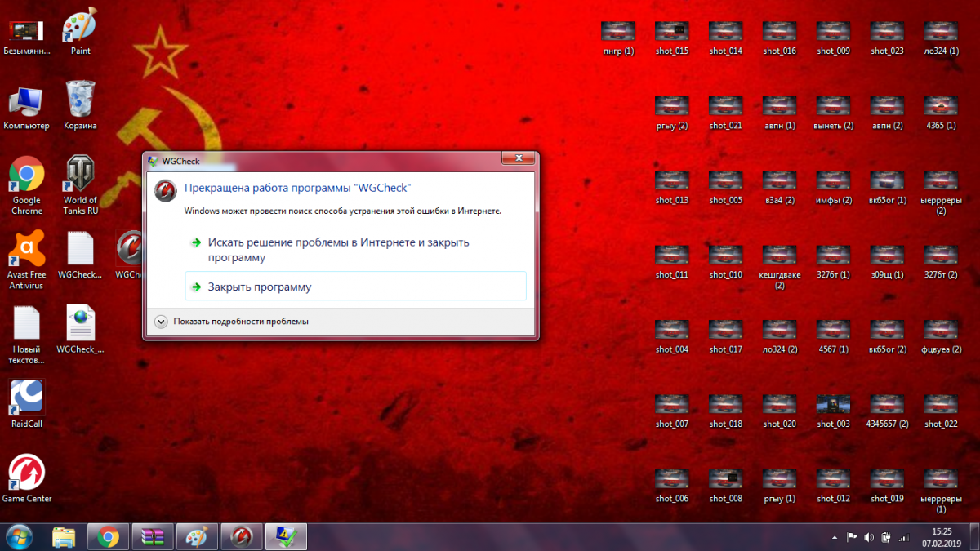Open the Paint desktop shortcut
This screenshot has width=980, height=551.
[x=80, y=33]
